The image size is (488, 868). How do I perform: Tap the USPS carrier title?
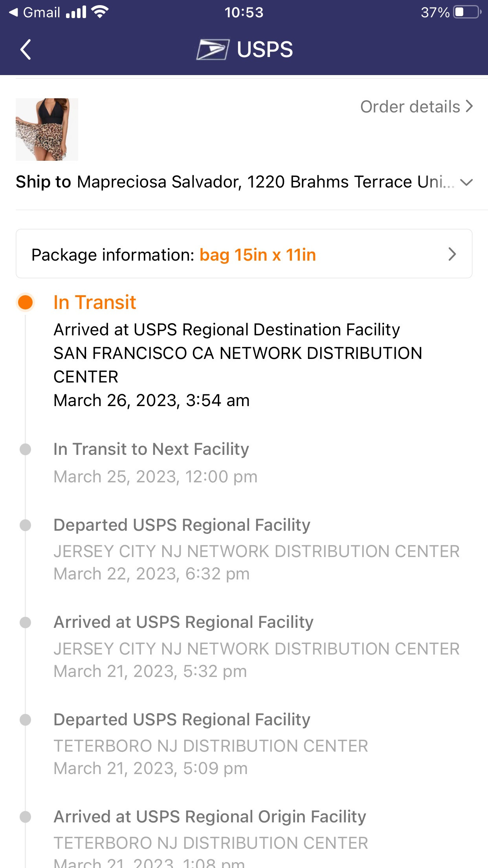[265, 50]
